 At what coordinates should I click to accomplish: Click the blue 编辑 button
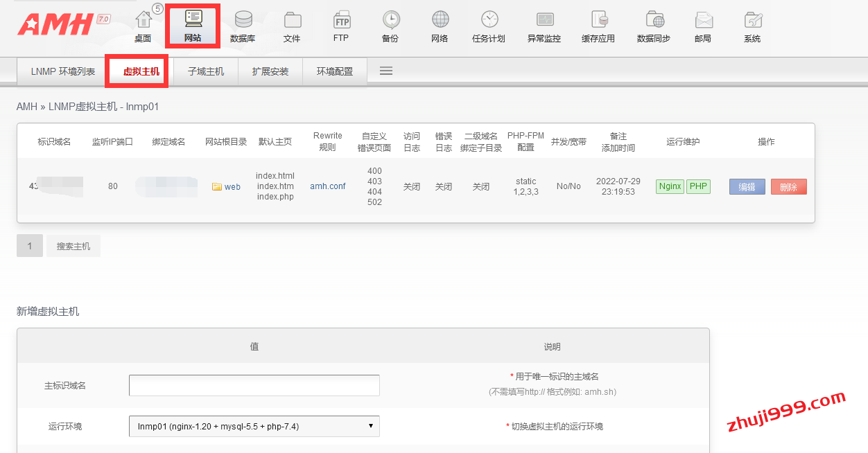[747, 187]
